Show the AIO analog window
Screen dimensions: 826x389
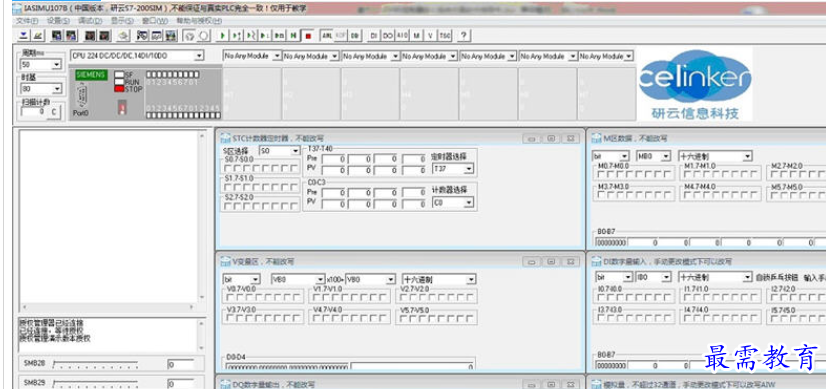tap(402, 35)
